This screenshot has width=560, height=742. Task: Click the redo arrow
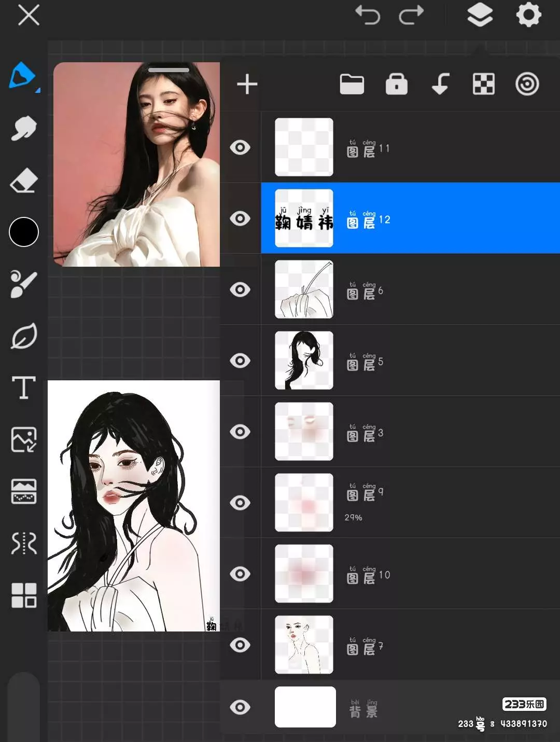click(x=411, y=15)
